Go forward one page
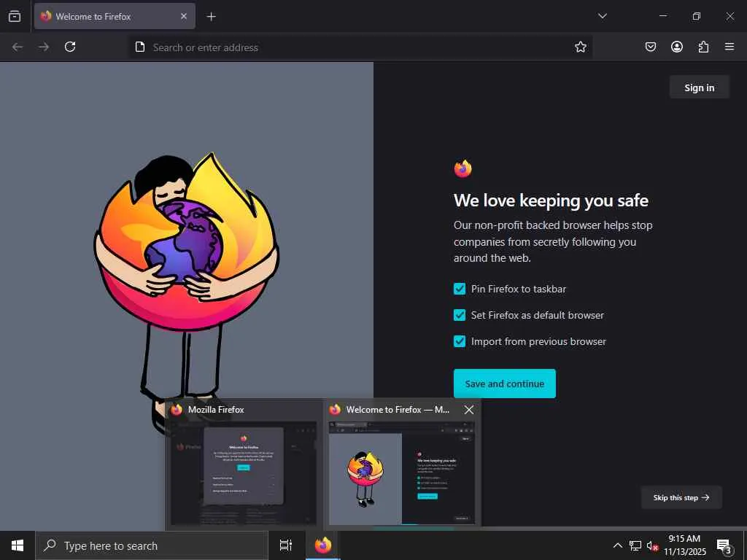This screenshot has height=560, width=747. 44,47
